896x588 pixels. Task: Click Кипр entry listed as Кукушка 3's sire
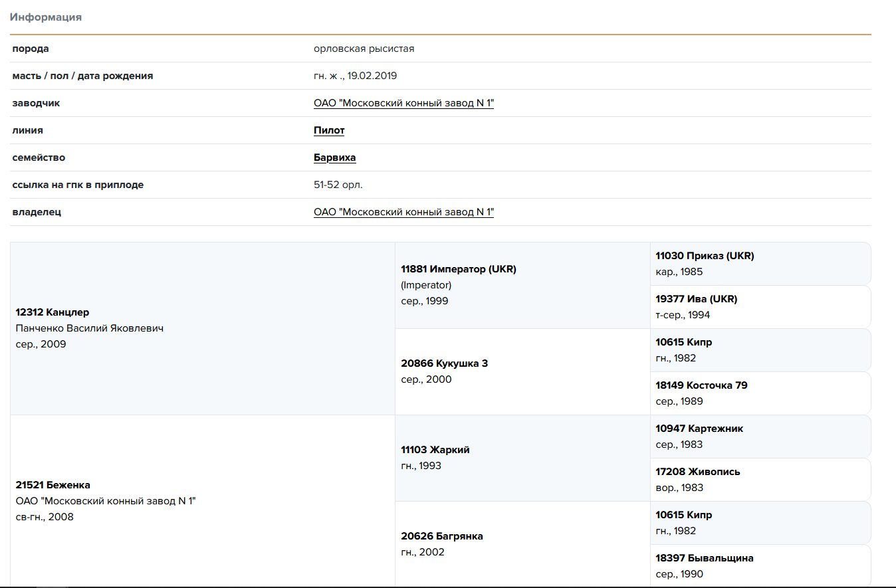pyautogui.click(x=683, y=342)
